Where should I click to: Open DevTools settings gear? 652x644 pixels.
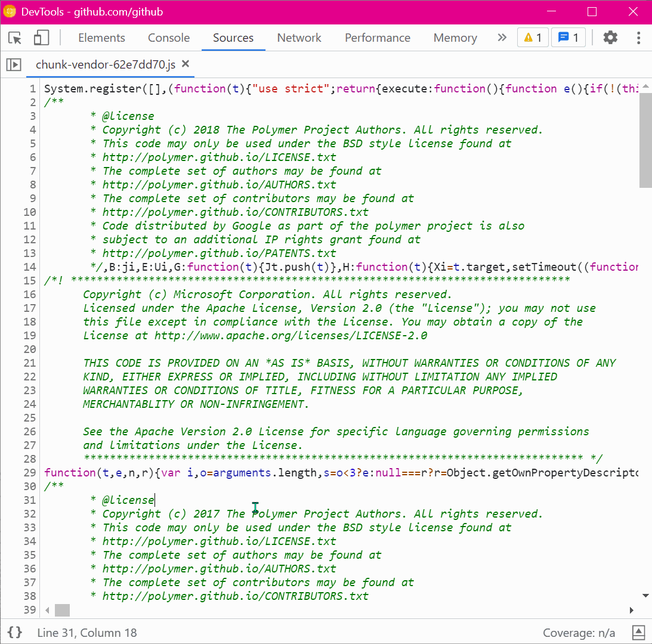coord(610,37)
